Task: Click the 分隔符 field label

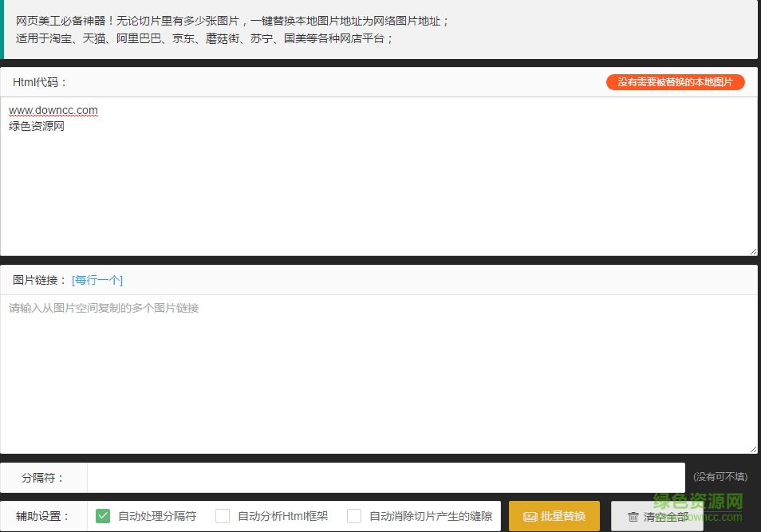Action: [43, 478]
